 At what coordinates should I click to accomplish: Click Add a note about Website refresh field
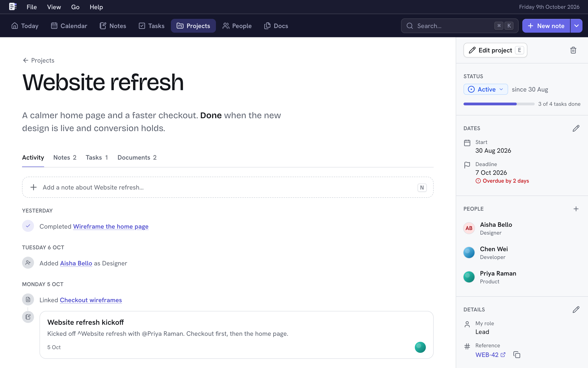click(x=228, y=187)
